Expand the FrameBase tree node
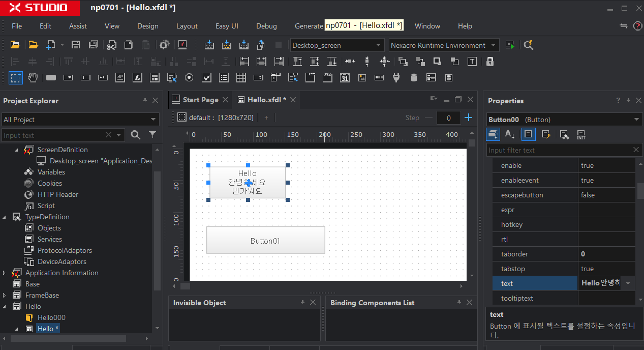Image resolution: width=644 pixels, height=350 pixels. tap(5, 295)
